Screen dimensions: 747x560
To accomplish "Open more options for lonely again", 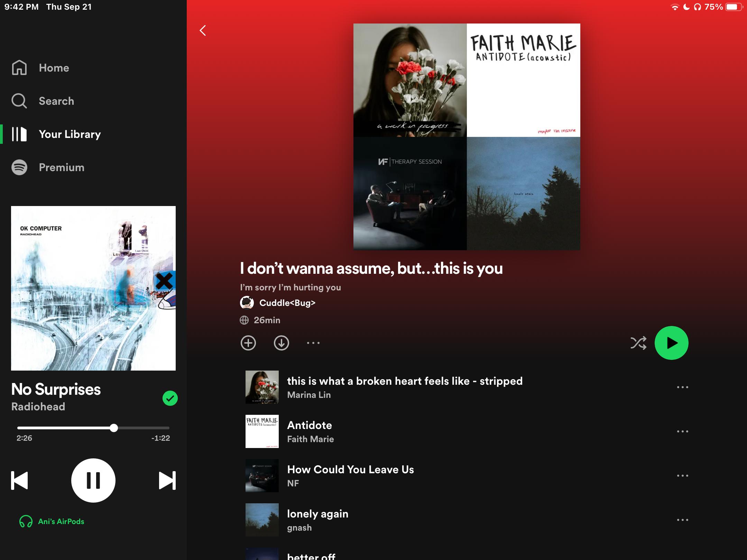I will pyautogui.click(x=682, y=520).
